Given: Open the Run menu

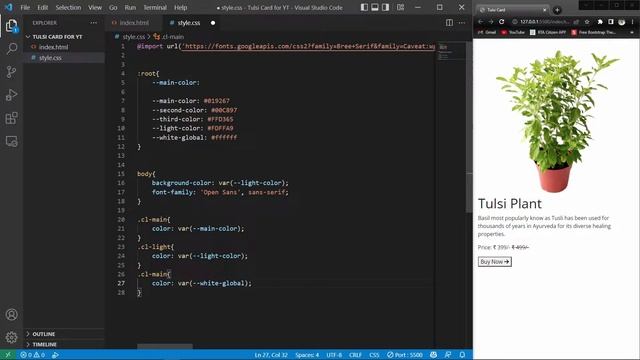Looking at the screenshot, I should point(130,7).
